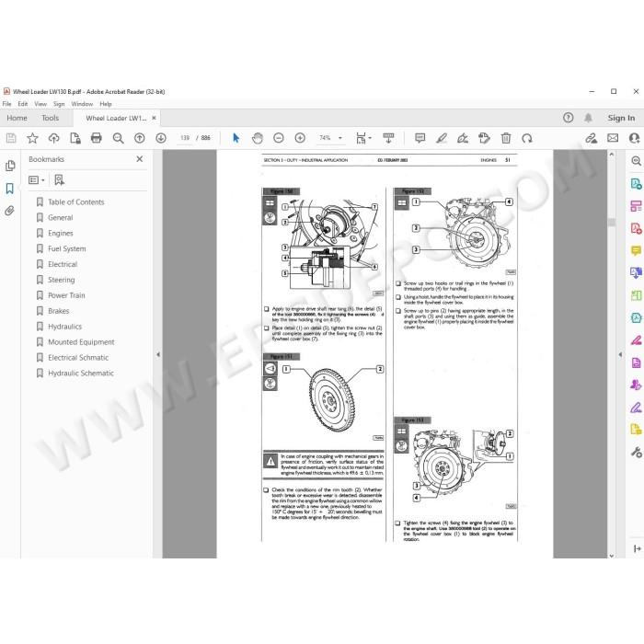Screen dimensions: 644x644
Task: Toggle the Bookmarks panel icon
Action: 9,189
